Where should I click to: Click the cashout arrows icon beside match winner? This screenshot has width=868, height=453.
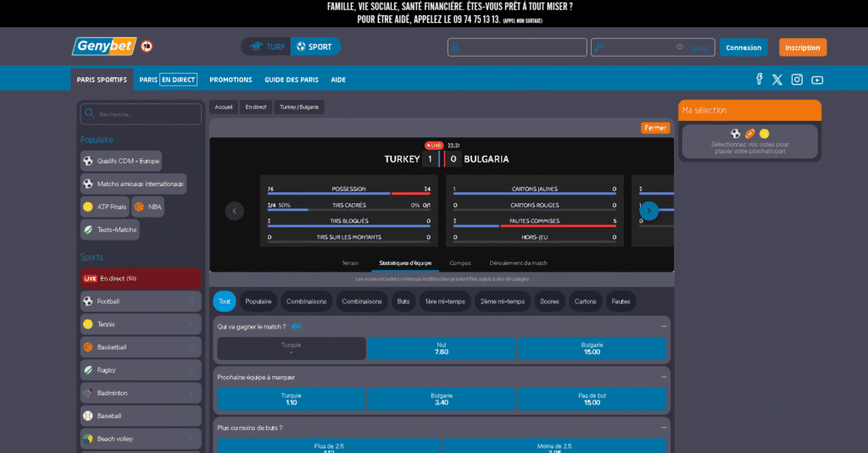(x=297, y=326)
